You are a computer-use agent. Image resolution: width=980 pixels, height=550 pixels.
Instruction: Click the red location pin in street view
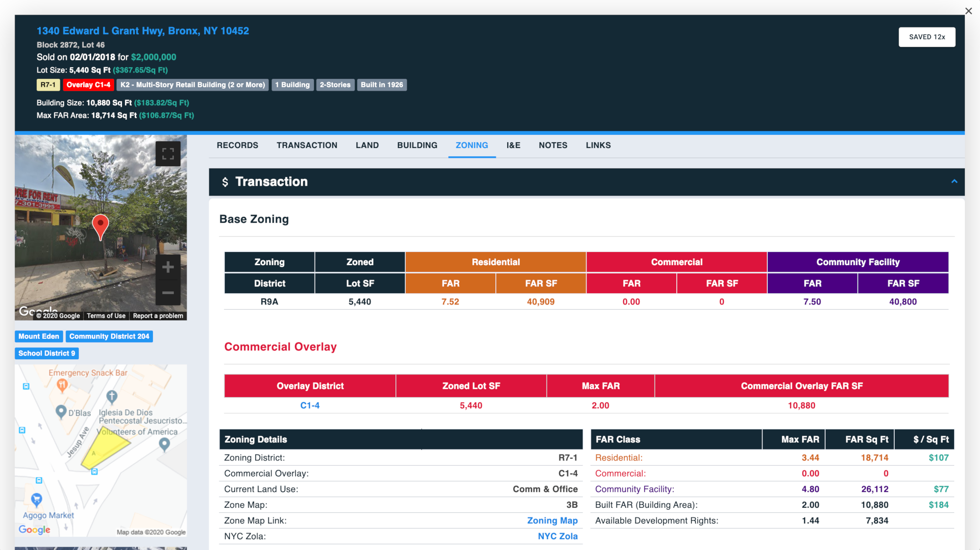(100, 226)
